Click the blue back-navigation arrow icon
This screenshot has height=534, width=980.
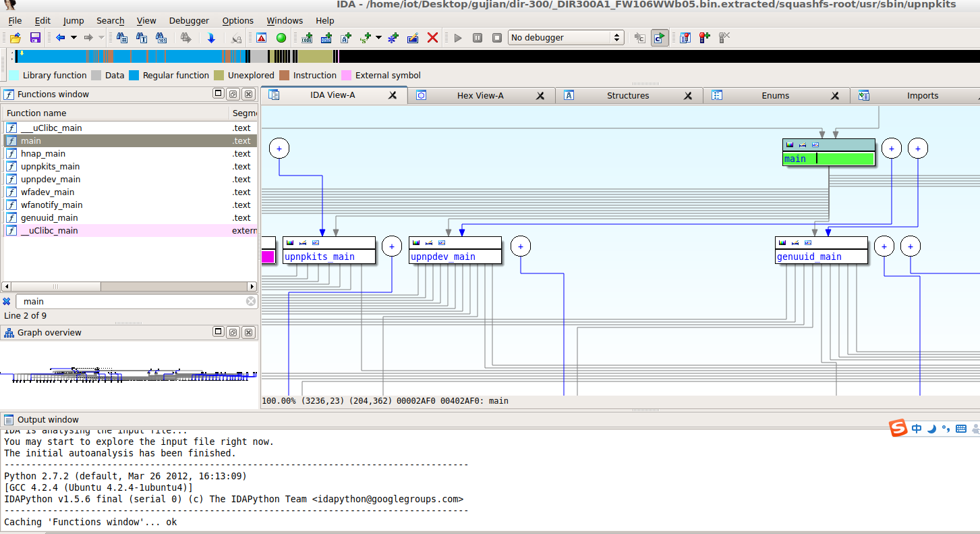coord(60,37)
